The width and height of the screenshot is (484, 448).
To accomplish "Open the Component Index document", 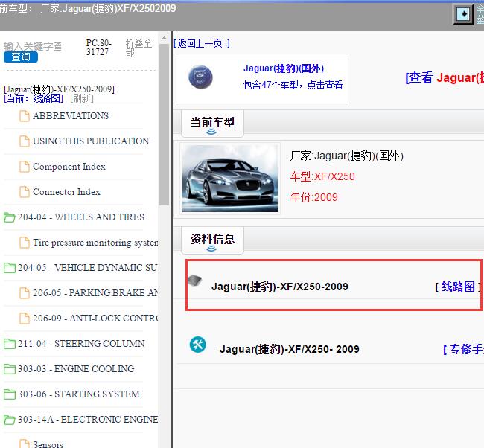I will tap(69, 167).
